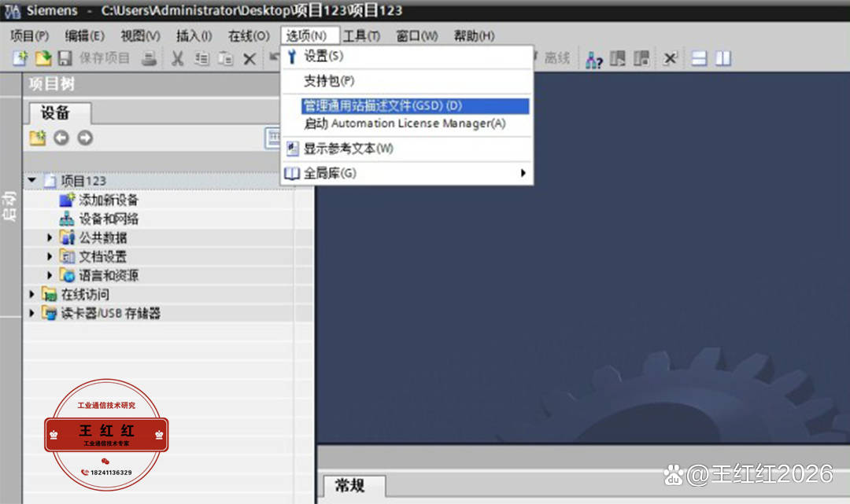This screenshot has height=504, width=850.
Task: Click the document icon beside 显示参考文本
Action: coord(292,149)
